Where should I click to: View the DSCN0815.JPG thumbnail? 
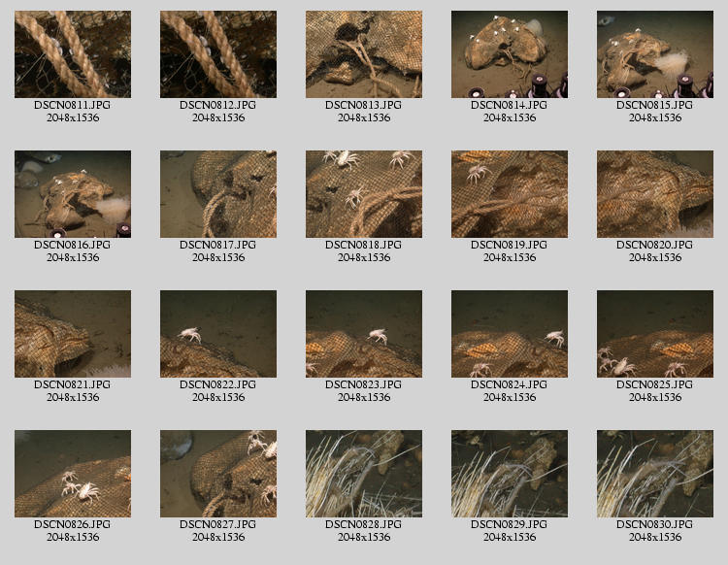coord(655,54)
